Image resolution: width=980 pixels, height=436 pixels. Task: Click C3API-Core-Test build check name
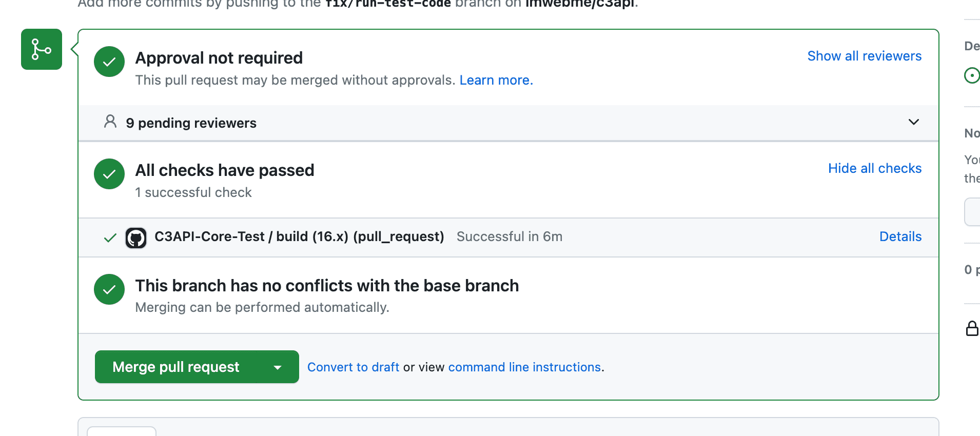point(299,236)
